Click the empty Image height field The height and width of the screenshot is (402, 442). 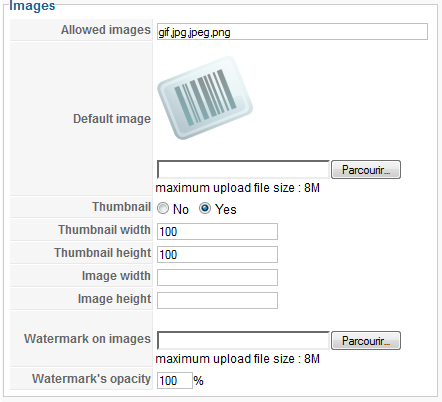pos(217,300)
